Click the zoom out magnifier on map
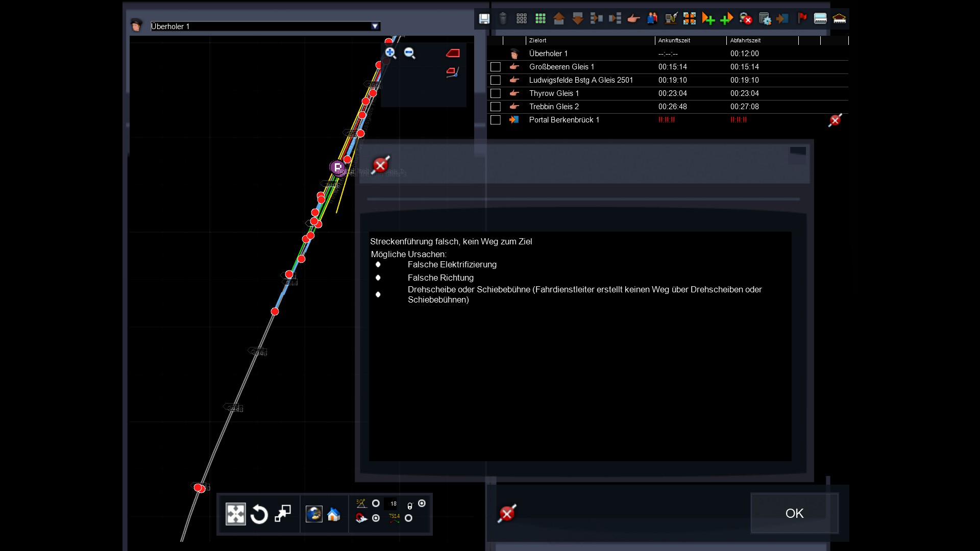 click(409, 53)
